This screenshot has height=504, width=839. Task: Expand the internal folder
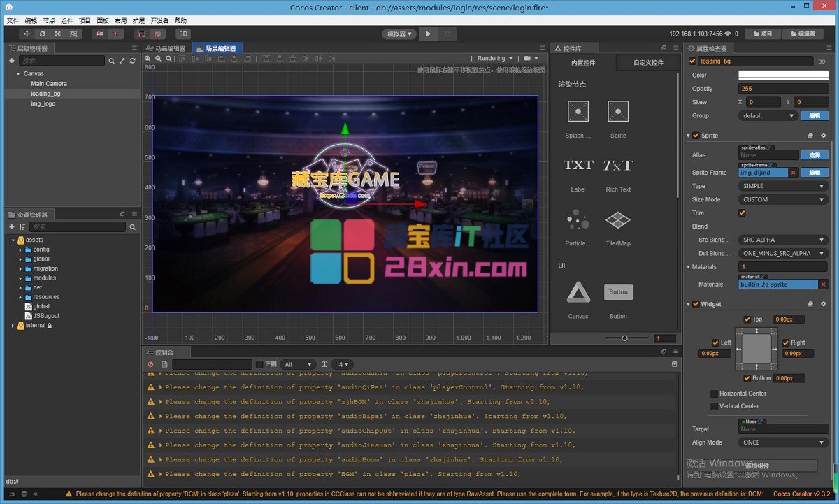coord(12,326)
